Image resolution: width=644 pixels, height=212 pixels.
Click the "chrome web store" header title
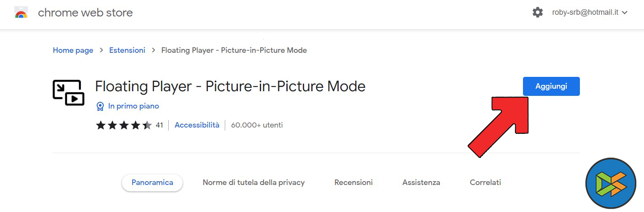tap(85, 13)
